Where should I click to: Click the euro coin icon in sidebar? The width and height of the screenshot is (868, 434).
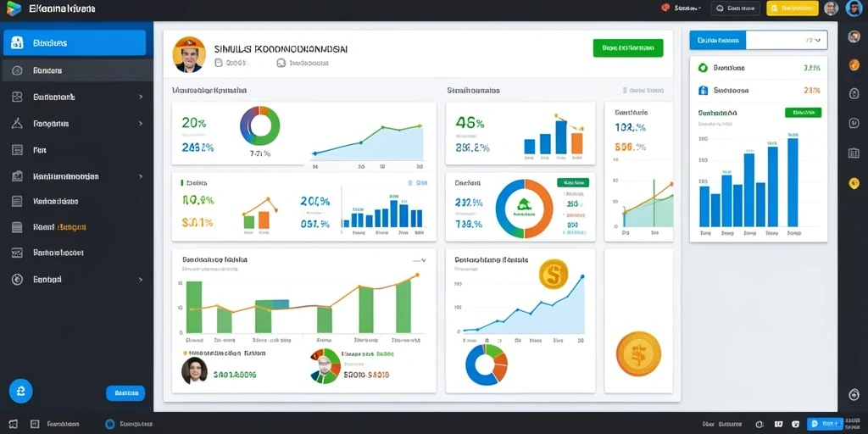click(x=17, y=280)
